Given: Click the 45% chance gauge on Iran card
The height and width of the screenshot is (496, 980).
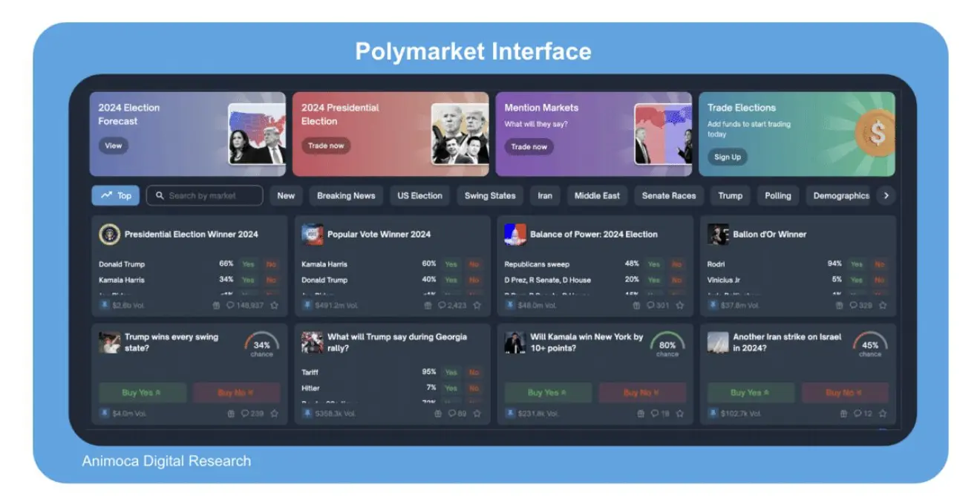Looking at the screenshot, I should coord(869,343).
